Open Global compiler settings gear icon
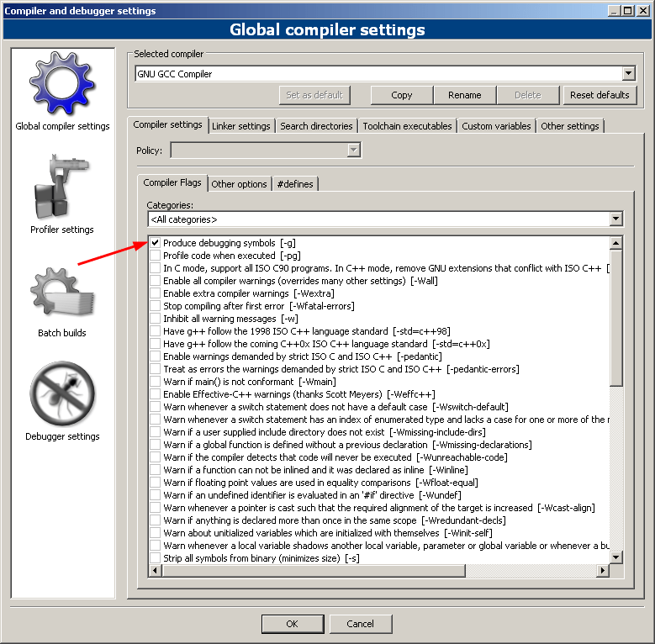Screen dimensions: 655x644 (62, 83)
